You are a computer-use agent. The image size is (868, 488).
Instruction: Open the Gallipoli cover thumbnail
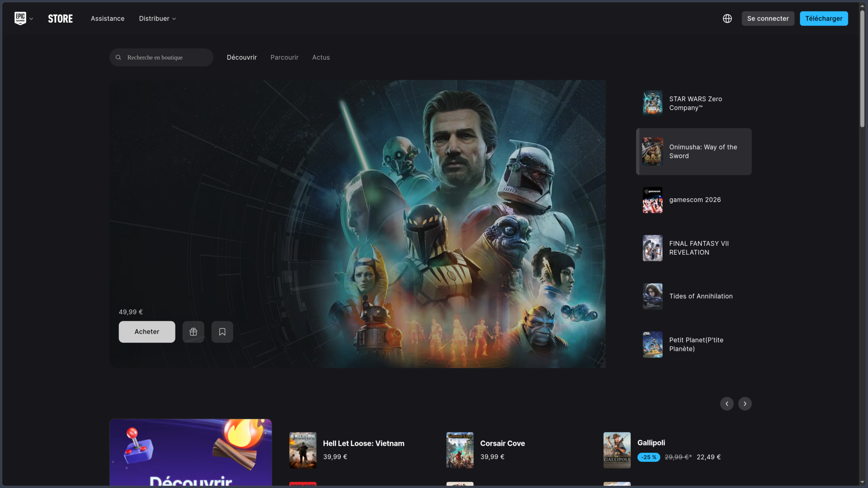[x=617, y=450]
